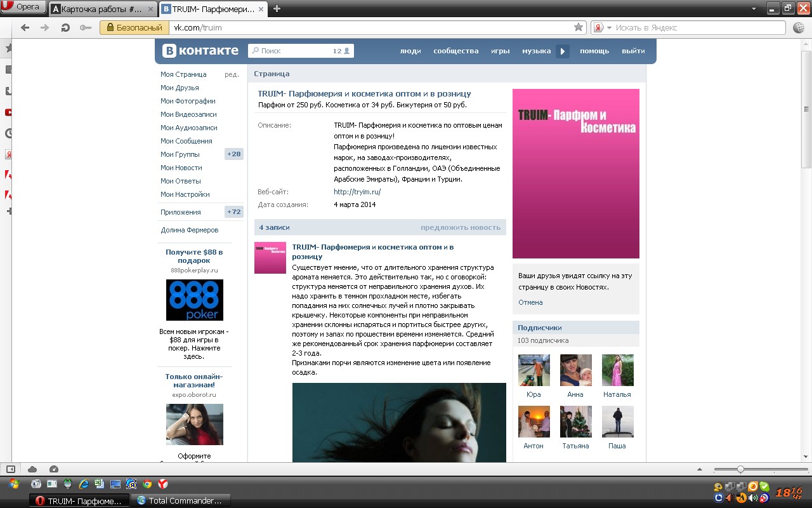Open VK header menu игры
Image resolution: width=812 pixels, height=508 pixels.
(x=501, y=51)
